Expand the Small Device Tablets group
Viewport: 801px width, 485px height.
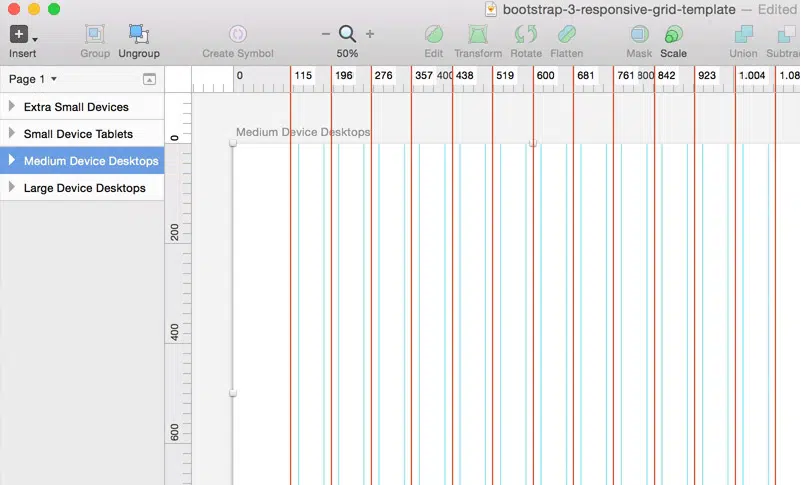point(11,134)
